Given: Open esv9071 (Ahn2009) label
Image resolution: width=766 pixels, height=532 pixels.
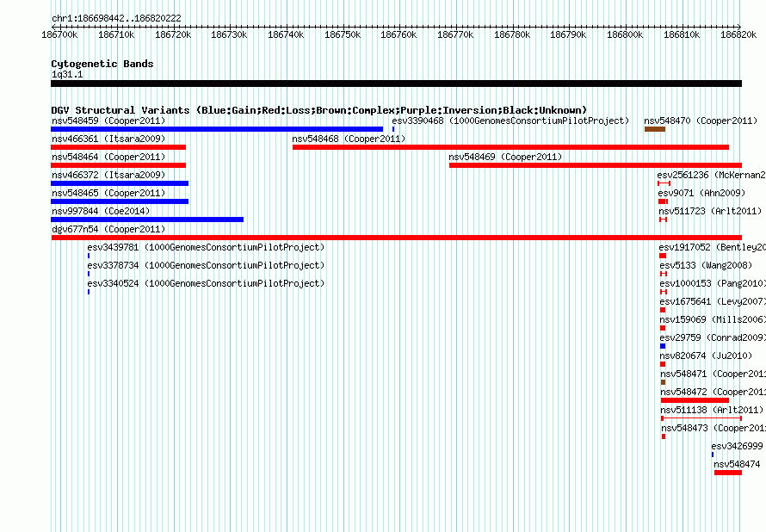Looking at the screenshot, I should point(701,193).
